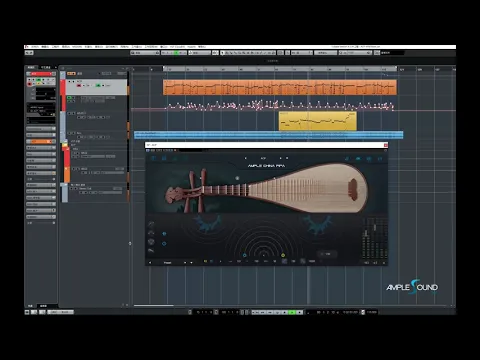Select the orange MIDI clip on the top track
The height and width of the screenshot is (360, 480).
[x=280, y=87]
